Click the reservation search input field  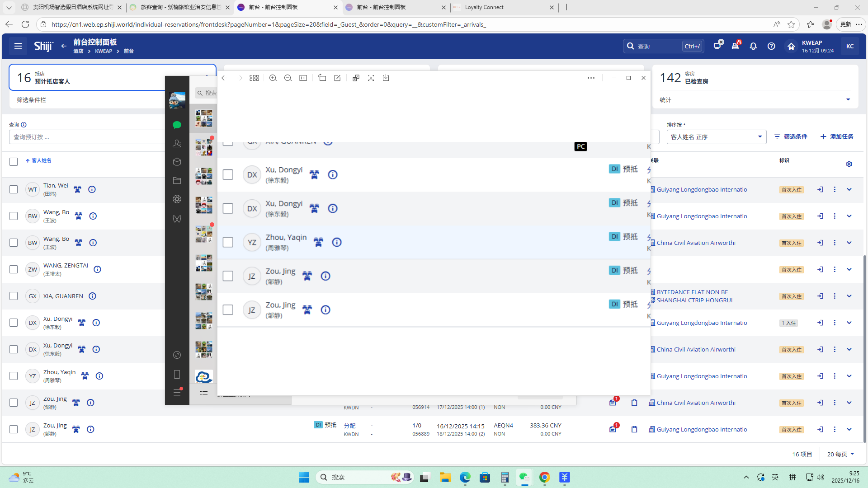coord(86,137)
